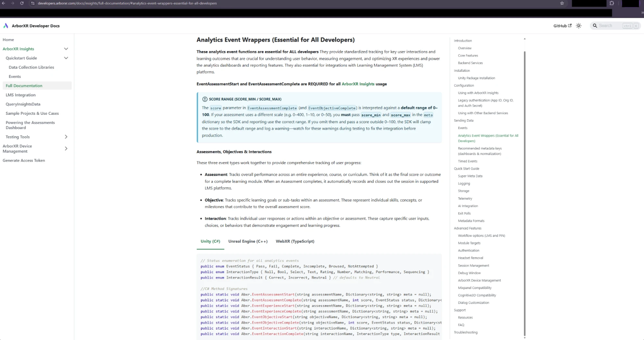Jump to Cognitive3D Compatibility section
Image resolution: width=644 pixels, height=340 pixels.
[477, 295]
